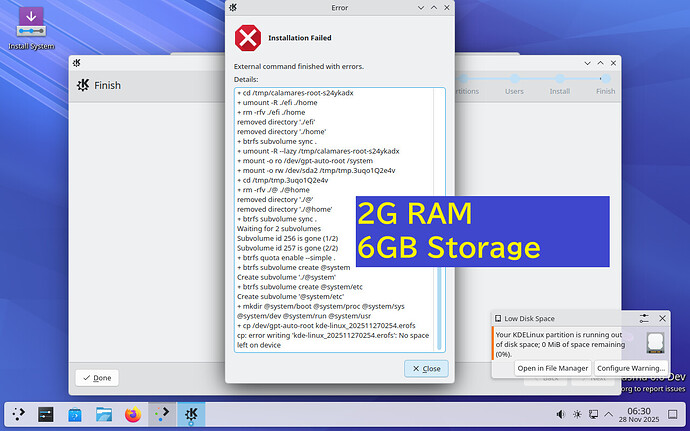Click the Low Disk Space drive icon
The height and width of the screenshot is (431, 690).
coord(655,343)
